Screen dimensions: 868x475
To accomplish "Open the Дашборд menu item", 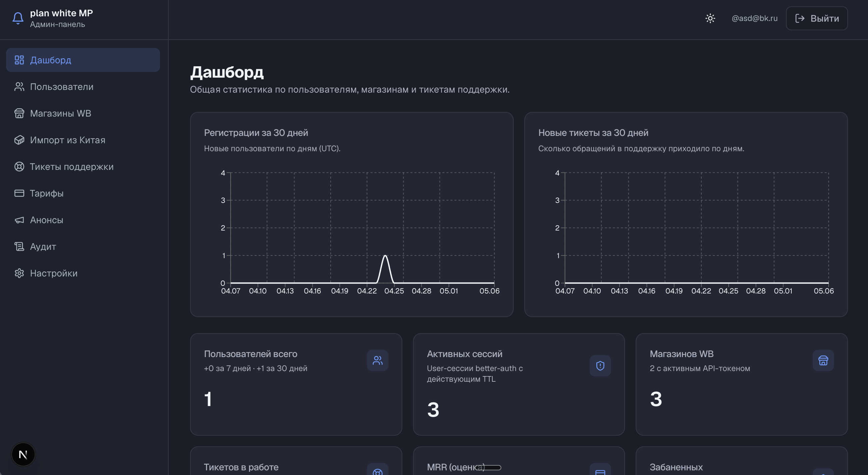I will coord(83,60).
